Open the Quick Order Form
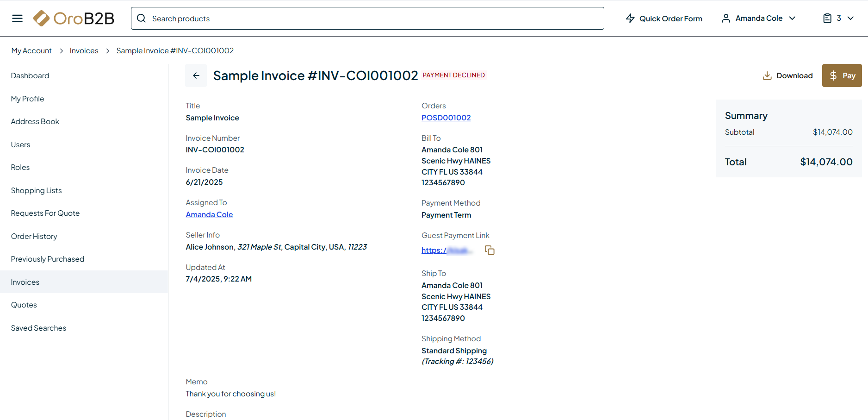The image size is (868, 420). [x=664, y=19]
